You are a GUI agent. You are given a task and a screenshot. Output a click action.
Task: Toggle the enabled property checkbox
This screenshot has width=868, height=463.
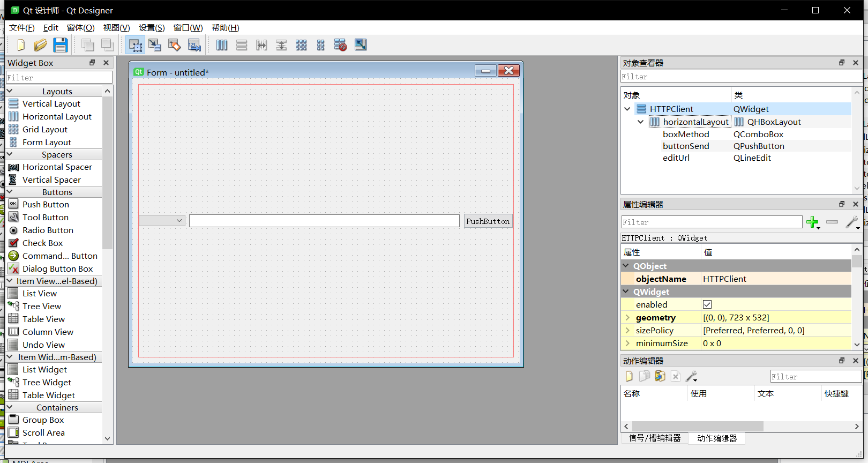click(x=707, y=304)
